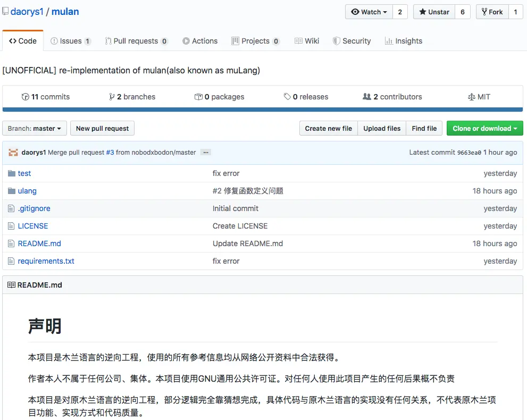This screenshot has height=420, width=527.
Task: Open the ulang row's #2 commit message
Action: click(248, 191)
